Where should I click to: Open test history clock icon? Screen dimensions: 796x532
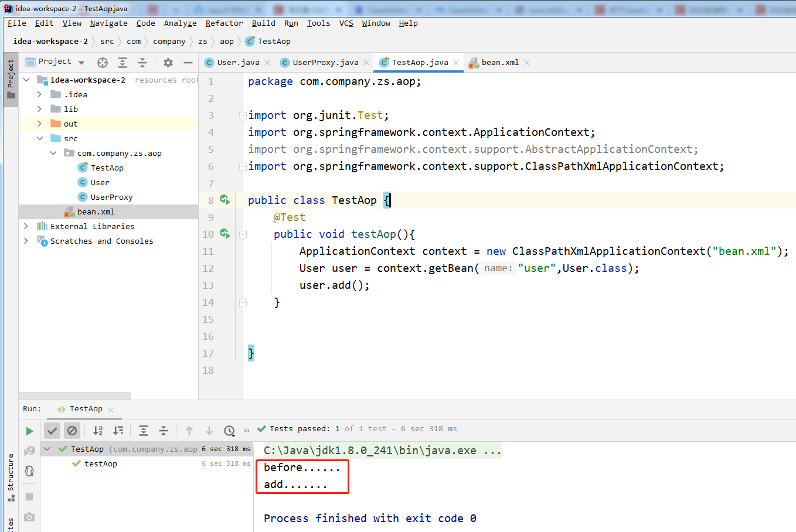click(x=230, y=431)
